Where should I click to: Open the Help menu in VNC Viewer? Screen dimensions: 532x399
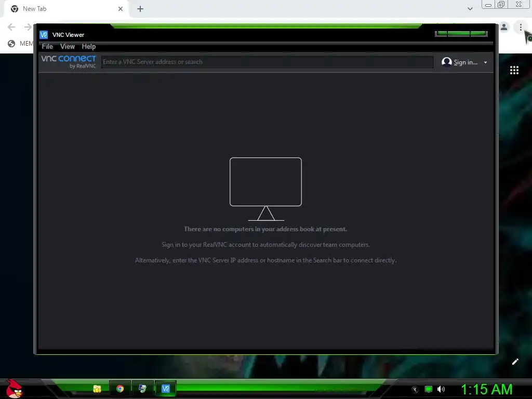coord(88,46)
